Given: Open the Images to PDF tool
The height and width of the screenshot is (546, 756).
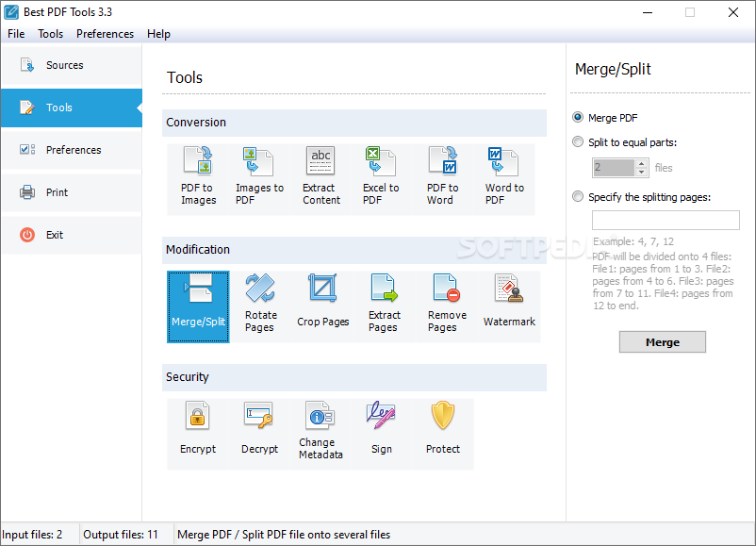Looking at the screenshot, I should (x=259, y=179).
